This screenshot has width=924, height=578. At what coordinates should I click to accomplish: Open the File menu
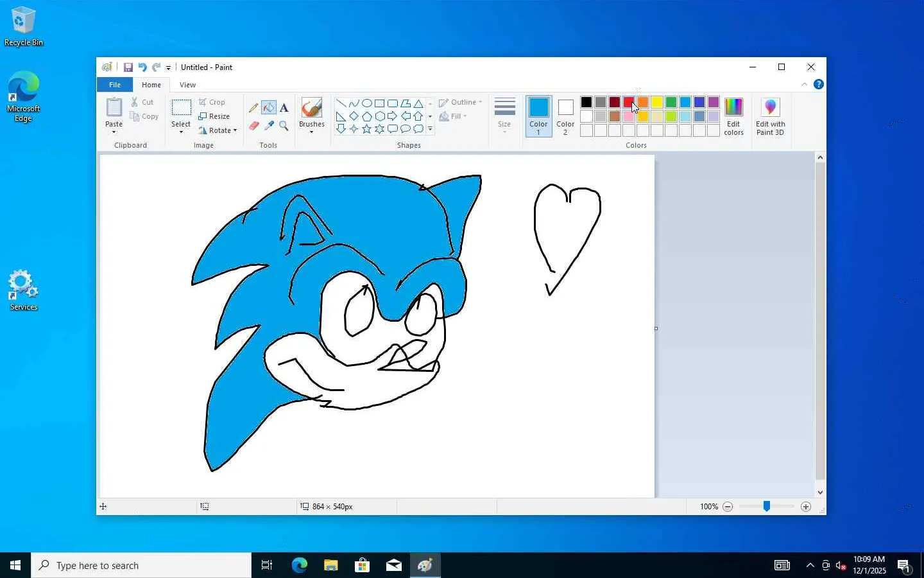tap(114, 85)
